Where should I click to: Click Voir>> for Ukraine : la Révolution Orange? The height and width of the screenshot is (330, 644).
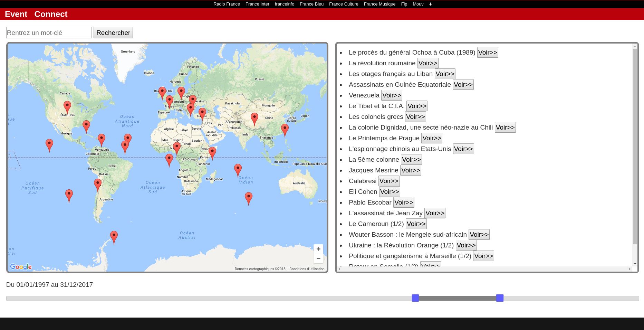pyautogui.click(x=466, y=245)
